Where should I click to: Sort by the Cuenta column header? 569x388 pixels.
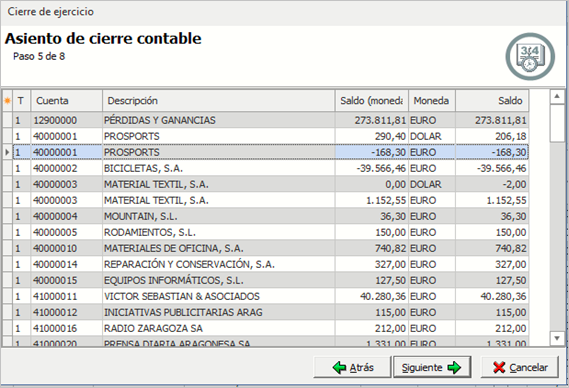point(67,101)
